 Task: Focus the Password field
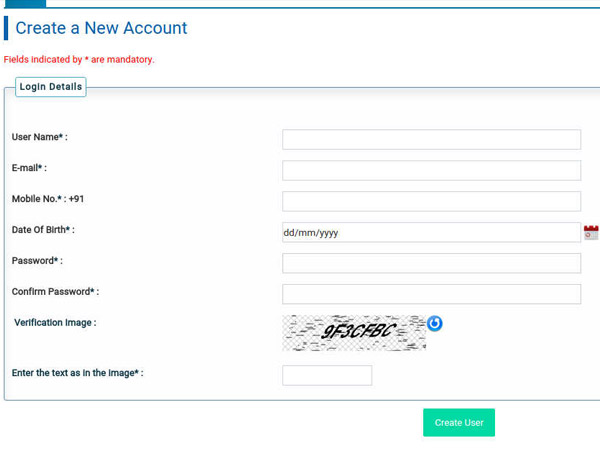(431, 263)
